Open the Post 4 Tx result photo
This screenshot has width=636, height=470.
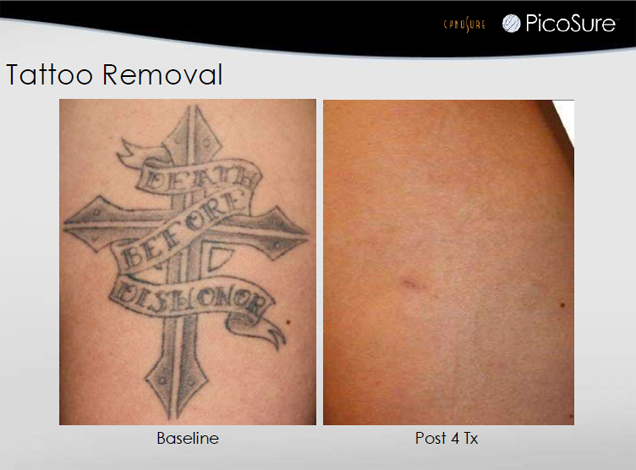click(448, 262)
